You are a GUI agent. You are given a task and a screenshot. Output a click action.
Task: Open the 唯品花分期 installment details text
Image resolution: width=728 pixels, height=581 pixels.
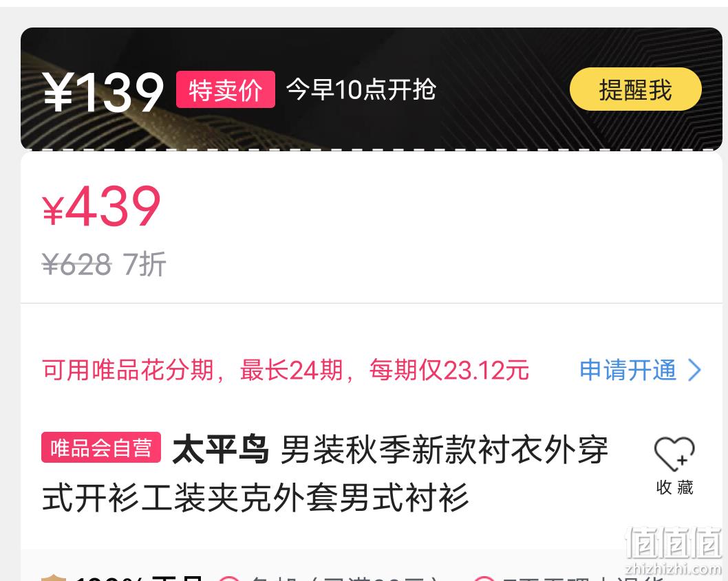click(286, 371)
